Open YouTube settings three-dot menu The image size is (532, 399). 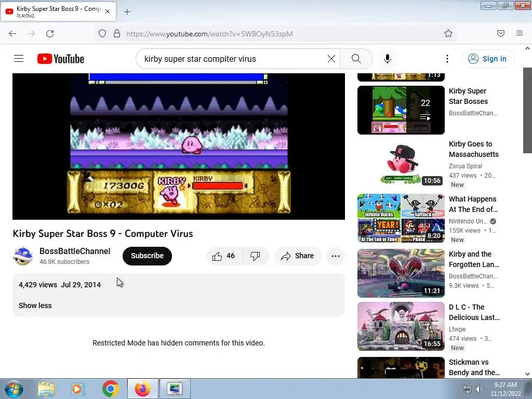tap(447, 59)
